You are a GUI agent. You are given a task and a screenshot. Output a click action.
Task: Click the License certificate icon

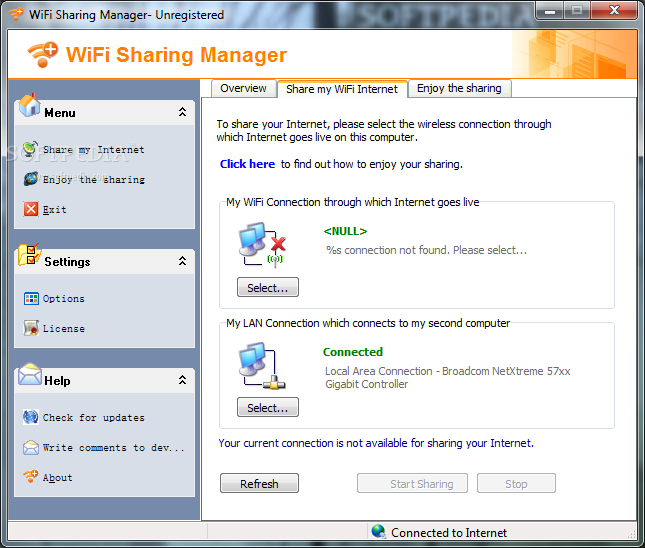coord(31,328)
